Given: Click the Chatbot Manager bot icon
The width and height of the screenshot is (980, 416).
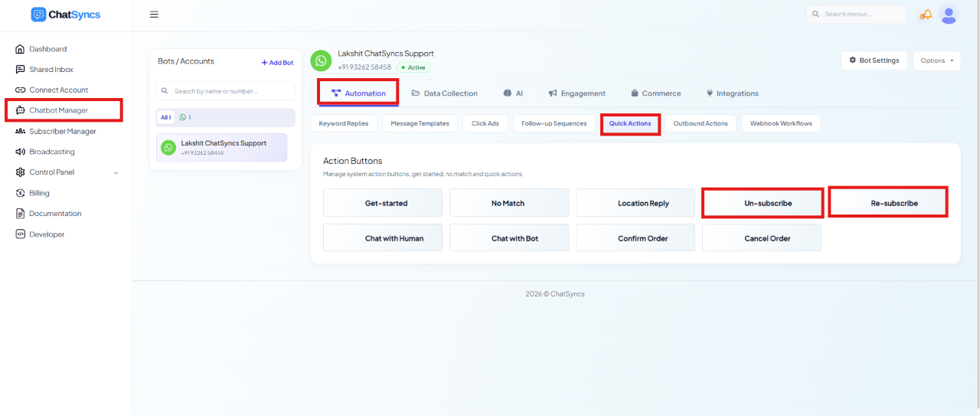Looking at the screenshot, I should point(21,110).
